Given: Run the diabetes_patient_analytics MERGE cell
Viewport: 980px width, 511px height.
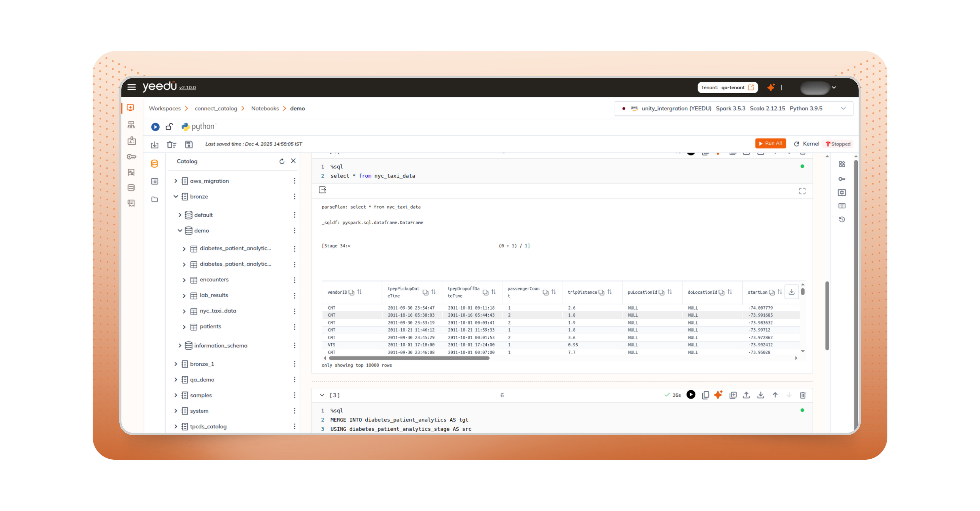Looking at the screenshot, I should (691, 395).
